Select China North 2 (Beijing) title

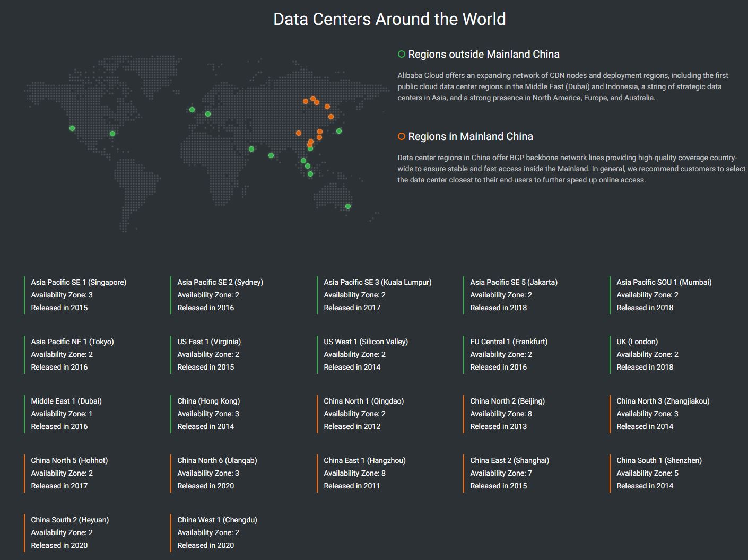pos(507,401)
